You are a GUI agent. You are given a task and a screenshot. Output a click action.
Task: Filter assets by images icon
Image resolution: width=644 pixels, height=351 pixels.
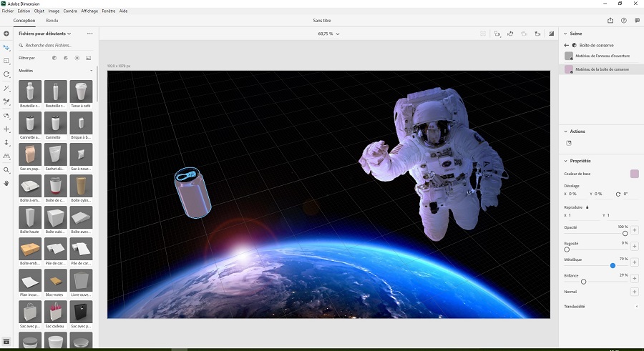point(88,58)
